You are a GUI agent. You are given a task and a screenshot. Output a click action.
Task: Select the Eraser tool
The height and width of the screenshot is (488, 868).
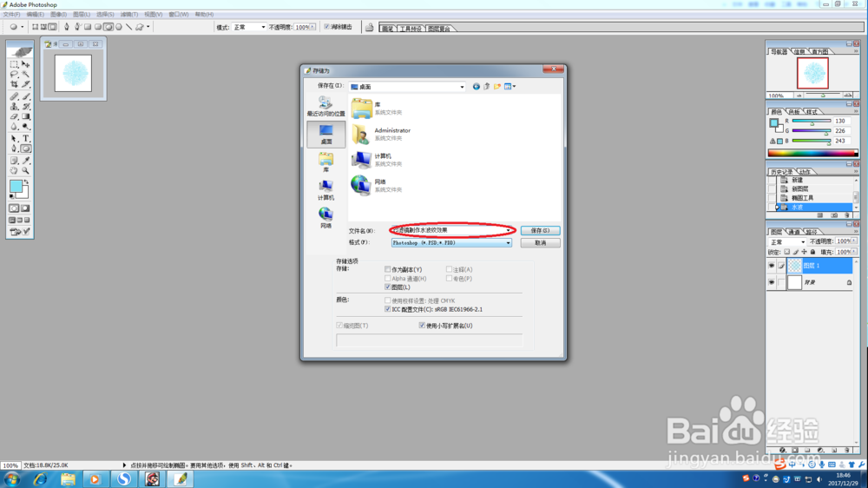15,116
